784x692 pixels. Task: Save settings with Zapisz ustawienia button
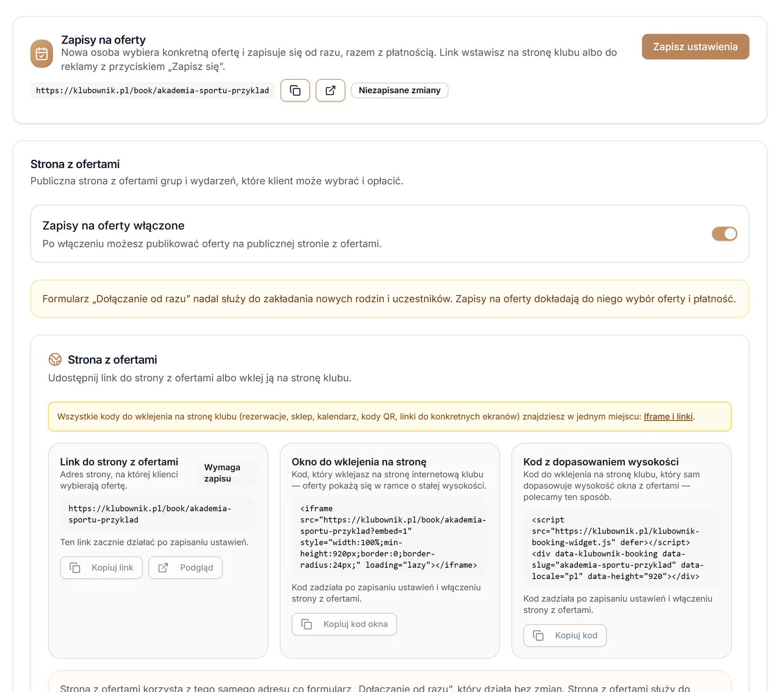[695, 47]
